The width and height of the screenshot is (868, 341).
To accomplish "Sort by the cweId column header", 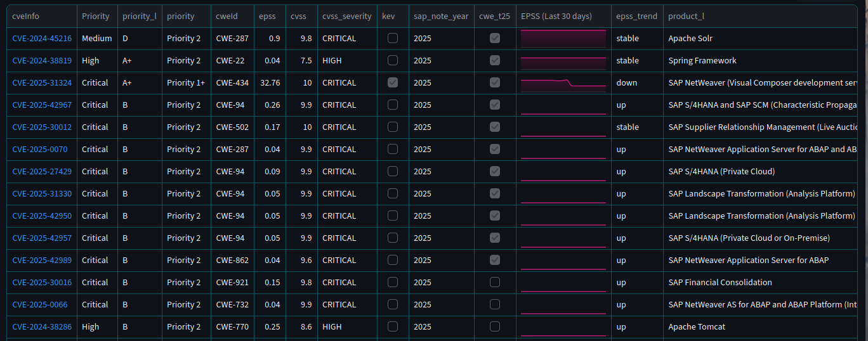I will pyautogui.click(x=232, y=16).
